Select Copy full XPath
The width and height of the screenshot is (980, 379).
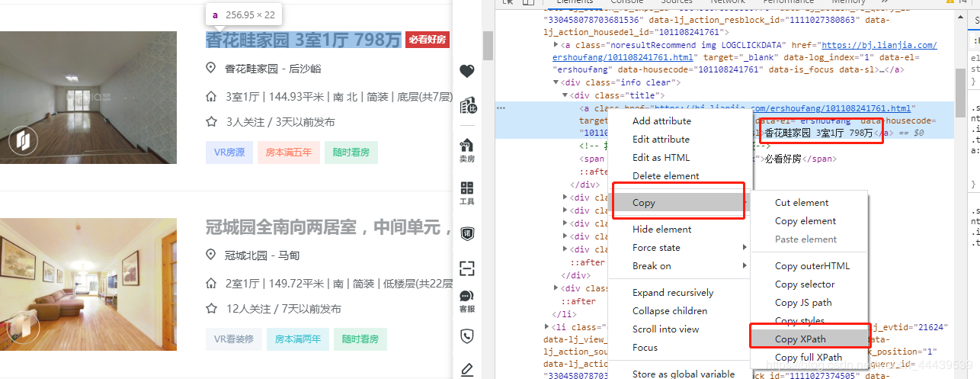(809, 357)
